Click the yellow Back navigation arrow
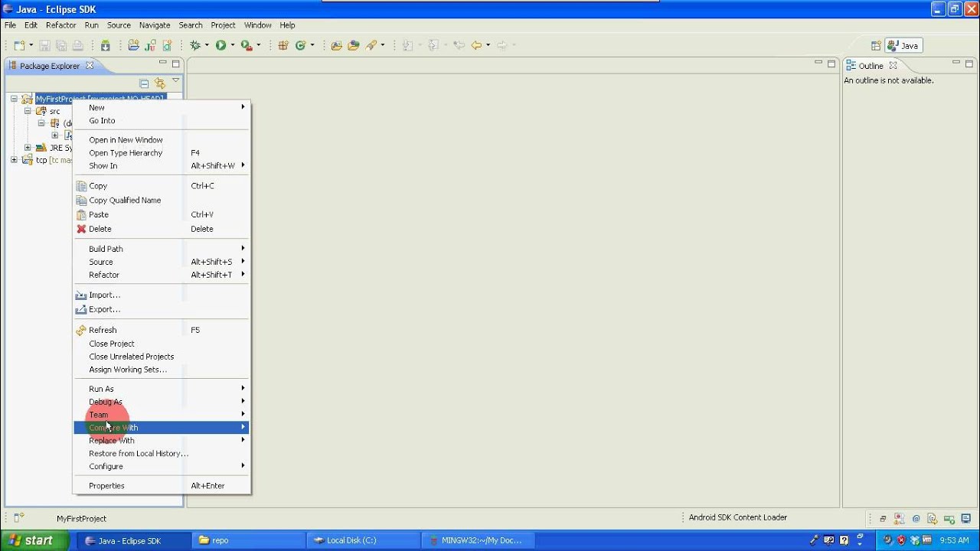The height and width of the screenshot is (551, 980). (x=476, y=46)
